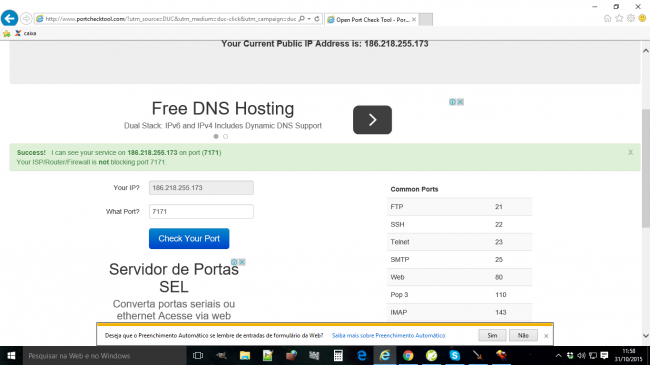Click the What Port input field
This screenshot has width=650, height=365.
tap(201, 212)
